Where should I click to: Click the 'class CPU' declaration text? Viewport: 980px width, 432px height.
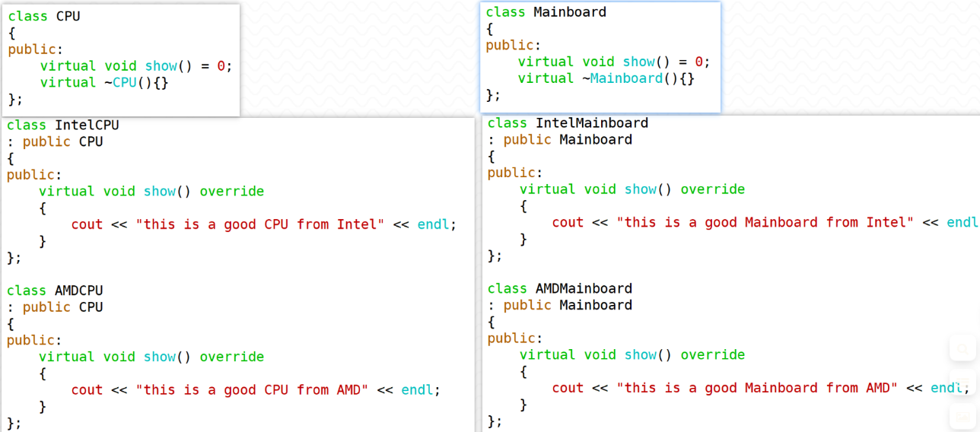pyautogui.click(x=44, y=16)
